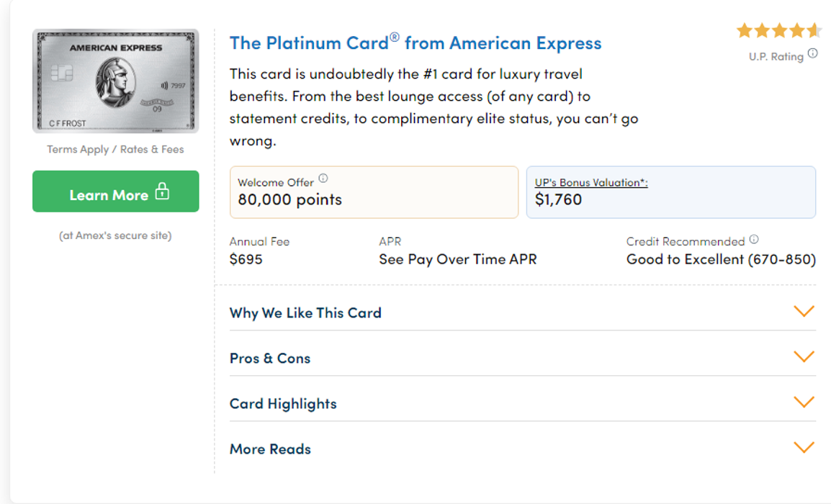Expand the Card Highlights chevron
Viewport: 831px width, 504px height.
tap(804, 402)
